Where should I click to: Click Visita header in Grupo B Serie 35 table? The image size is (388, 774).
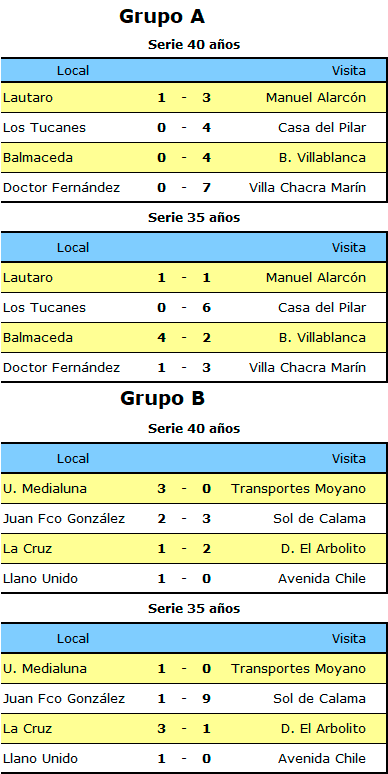click(x=349, y=639)
